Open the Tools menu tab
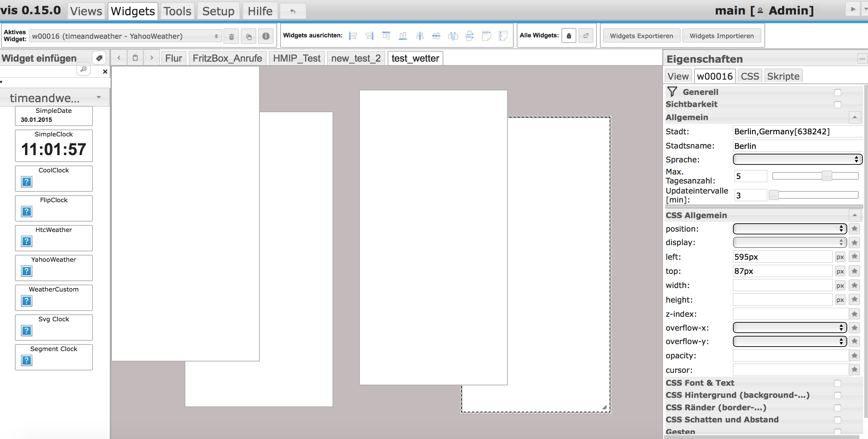868x439 pixels. [177, 11]
